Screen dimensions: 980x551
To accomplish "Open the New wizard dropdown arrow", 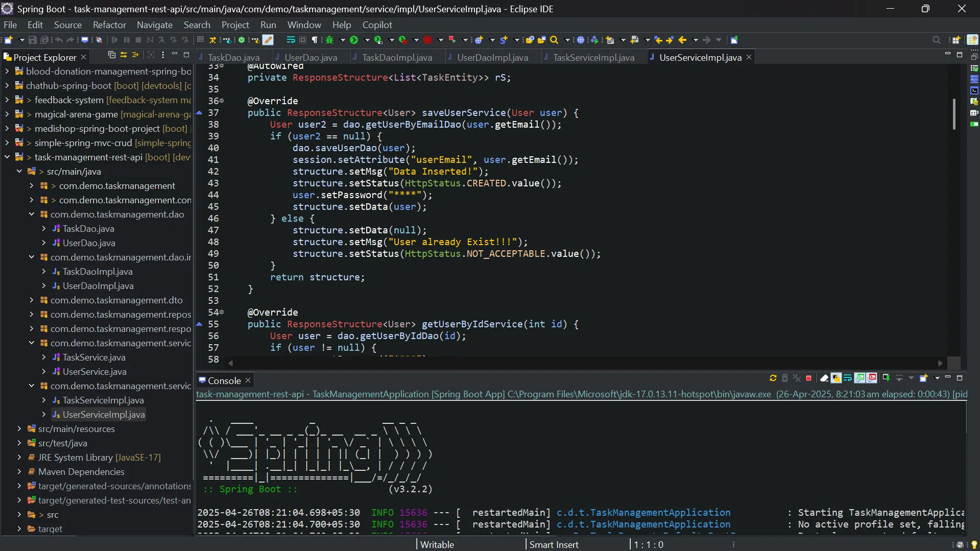I will [21, 40].
